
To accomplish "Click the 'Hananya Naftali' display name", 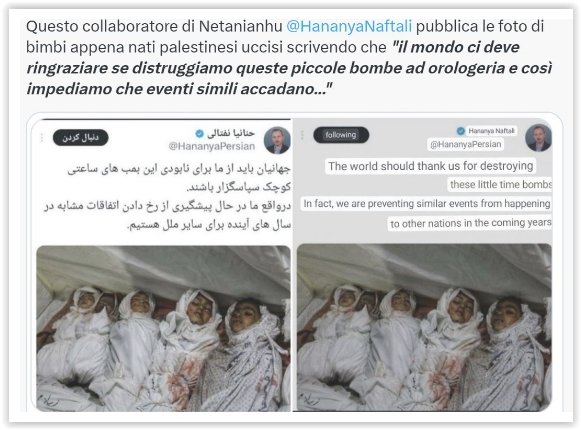I will (491, 131).
